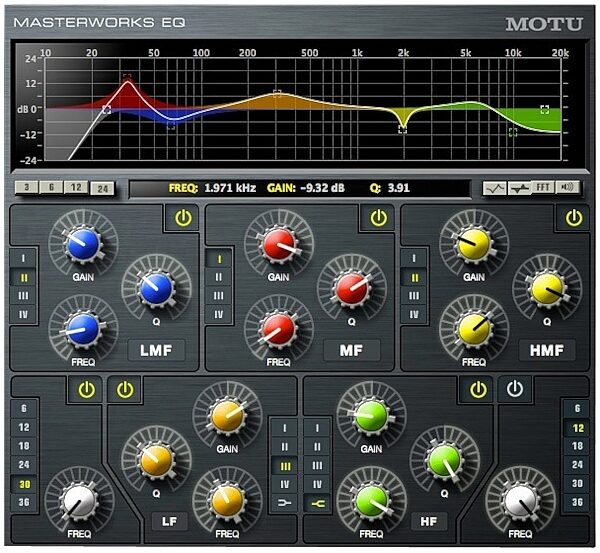600x553 pixels.
Task: Click the green HF FREQ knob
Action: tap(371, 502)
